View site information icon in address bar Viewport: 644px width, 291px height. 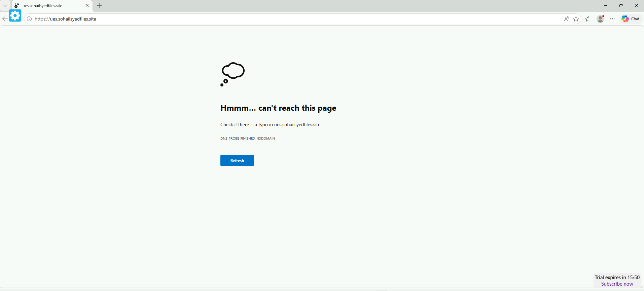[29, 19]
